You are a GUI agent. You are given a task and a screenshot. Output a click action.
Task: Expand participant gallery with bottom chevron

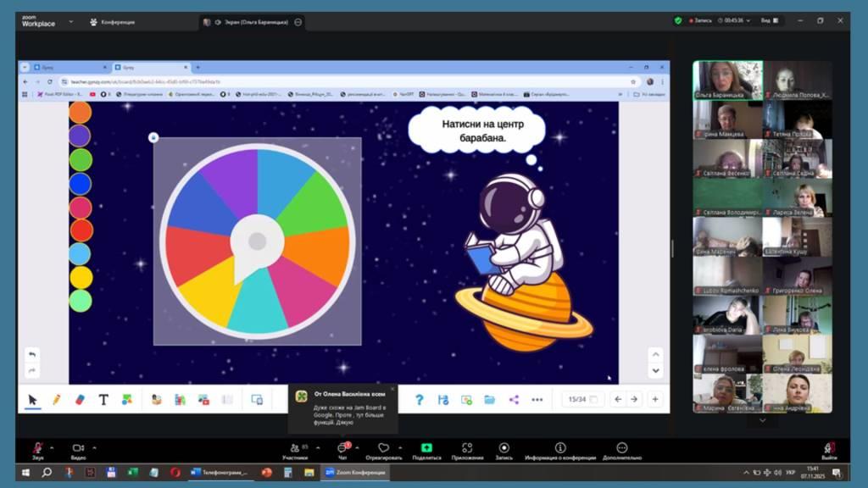(x=762, y=420)
